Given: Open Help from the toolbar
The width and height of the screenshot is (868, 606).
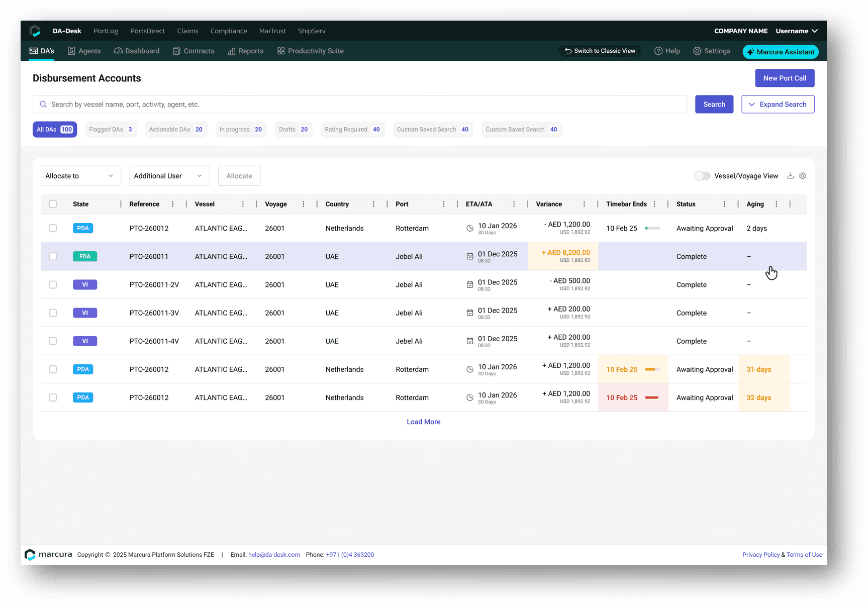Looking at the screenshot, I should [667, 51].
